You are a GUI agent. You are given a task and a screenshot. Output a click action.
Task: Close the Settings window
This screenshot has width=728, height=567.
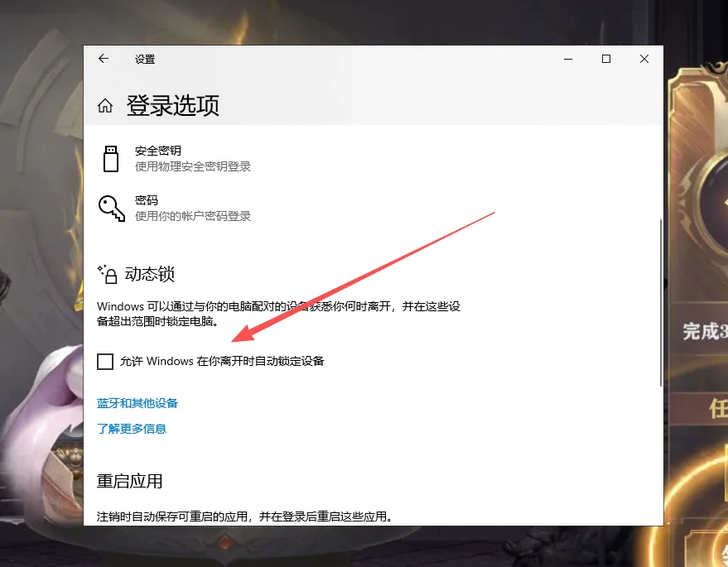(x=644, y=59)
